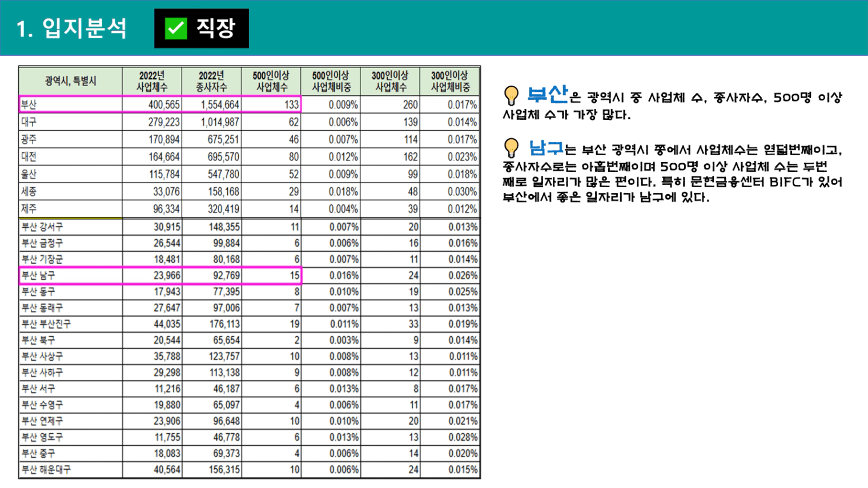Click the 300인이상 사업체수 column header
The width and height of the screenshot is (868, 488).
pos(391,81)
